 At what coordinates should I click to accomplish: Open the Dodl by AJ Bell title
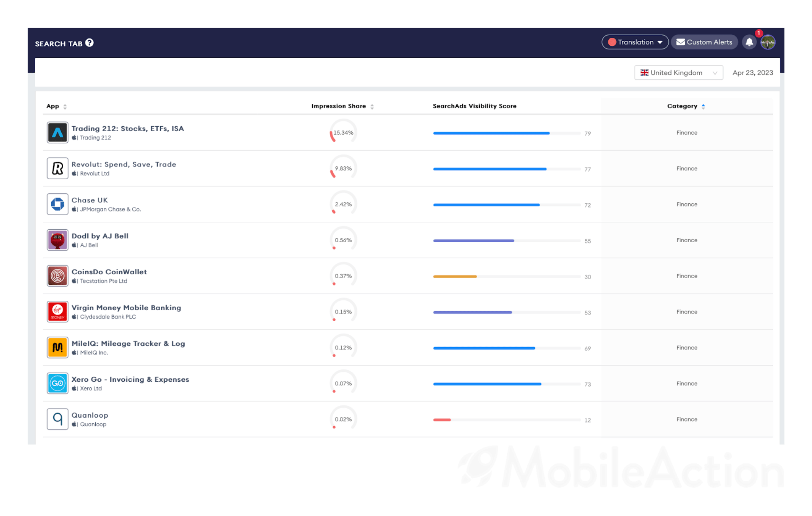[x=100, y=236]
